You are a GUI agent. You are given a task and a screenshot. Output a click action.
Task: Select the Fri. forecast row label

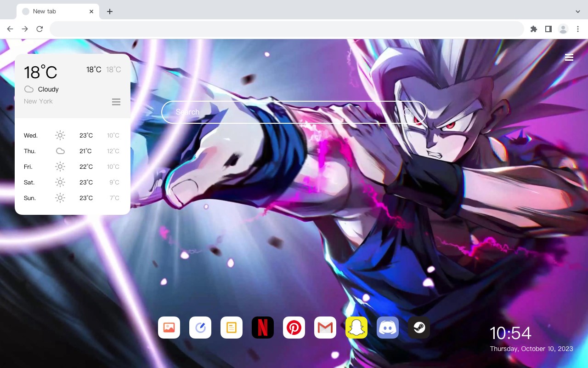click(x=28, y=167)
